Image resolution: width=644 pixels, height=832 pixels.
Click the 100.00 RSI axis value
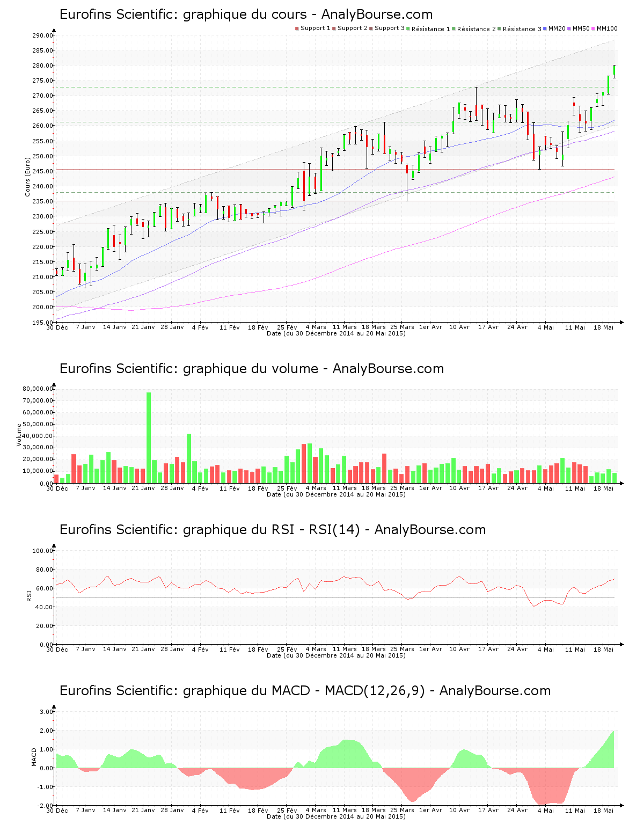(42, 551)
